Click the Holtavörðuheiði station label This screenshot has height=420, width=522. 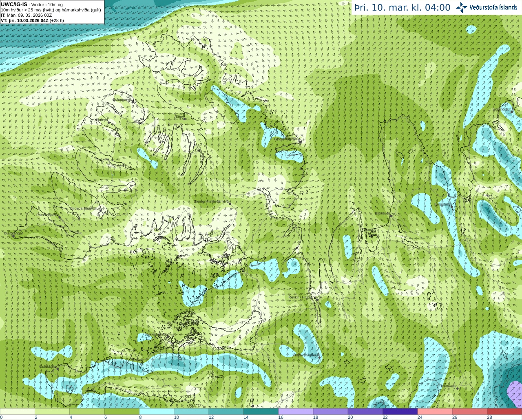point(306,355)
